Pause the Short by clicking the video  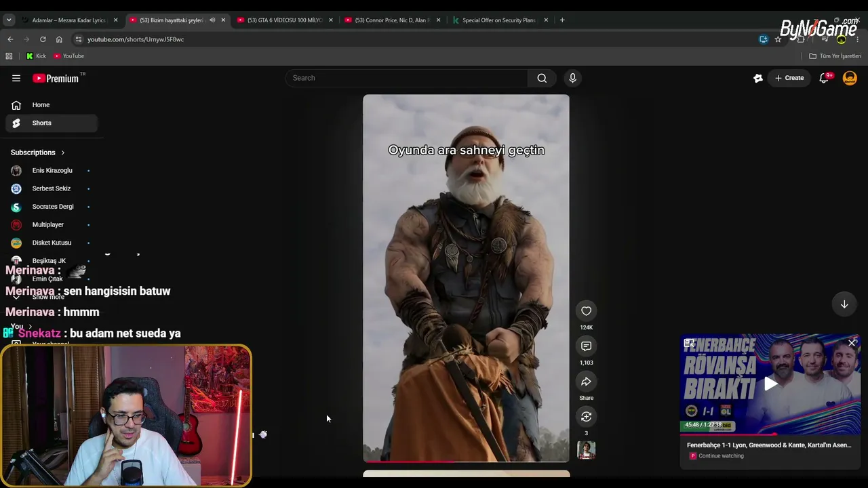pos(466,278)
